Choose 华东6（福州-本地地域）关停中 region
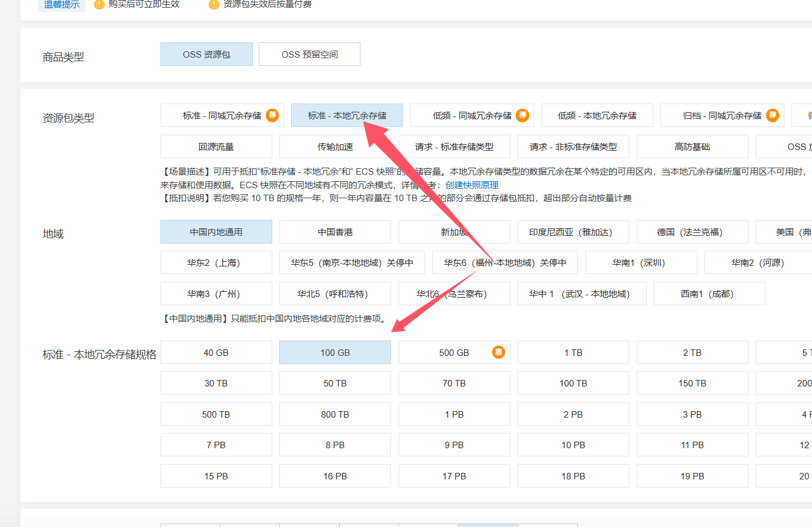Image resolution: width=812 pixels, height=527 pixels. (505, 262)
